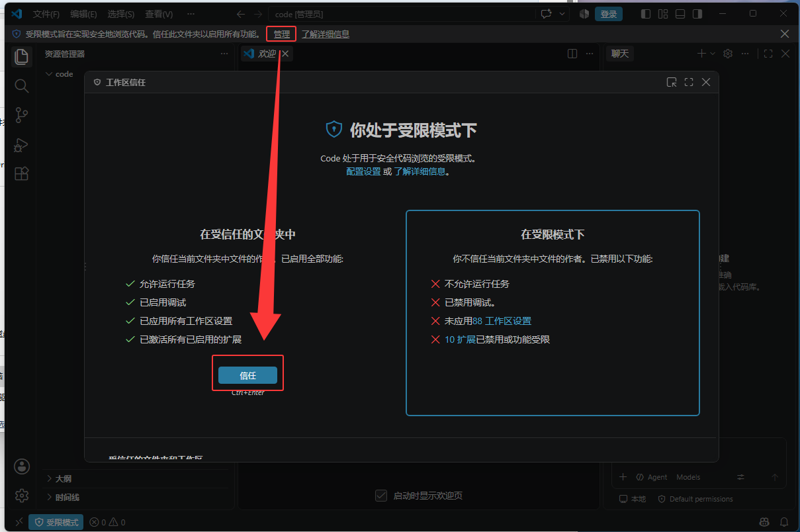
Task: Switch to the 欢迎 editor tab
Action: 267,54
